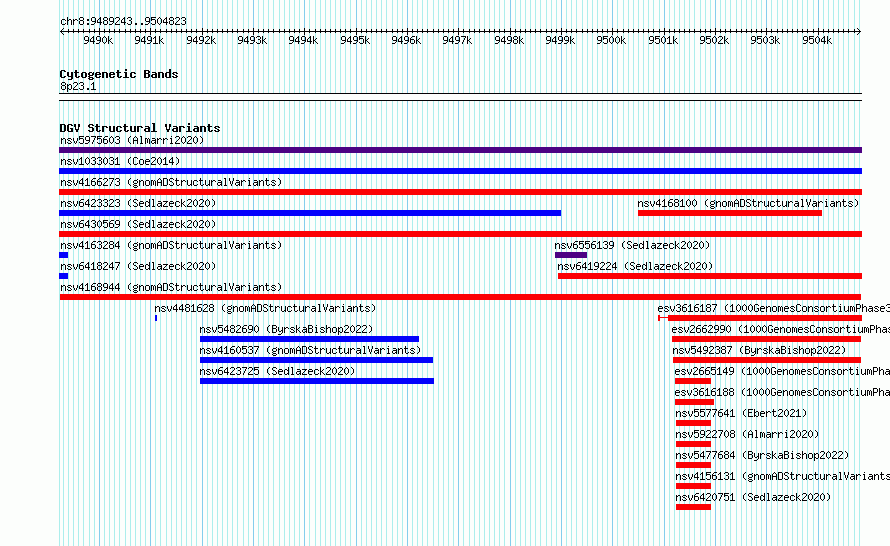The width and height of the screenshot is (890, 546).
Task: Open nsv6418247 (Sedlazeck2020) label
Action: click(x=138, y=266)
